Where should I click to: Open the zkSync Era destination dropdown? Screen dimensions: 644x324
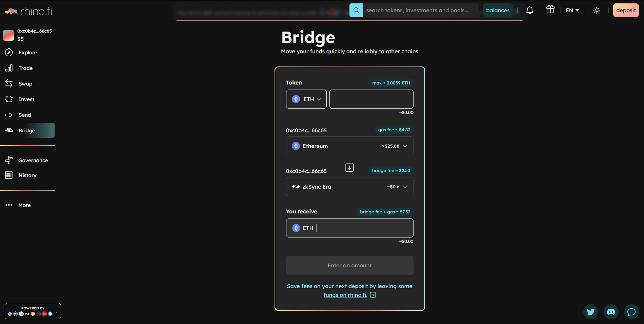click(349, 187)
